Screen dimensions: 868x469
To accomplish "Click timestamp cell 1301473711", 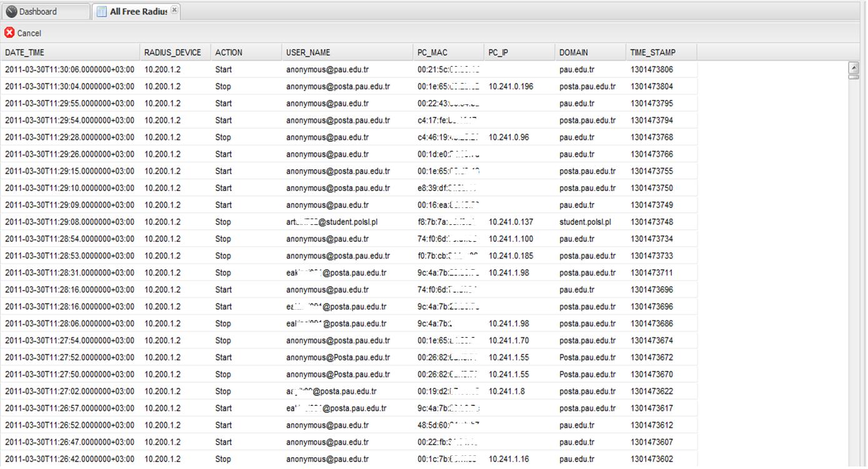I will pyautogui.click(x=652, y=272).
